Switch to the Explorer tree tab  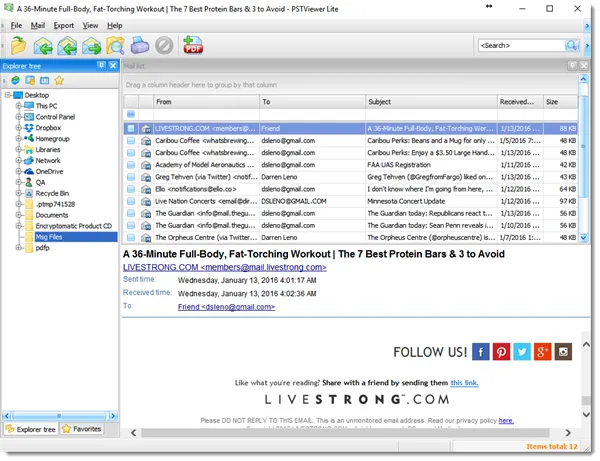31,429
